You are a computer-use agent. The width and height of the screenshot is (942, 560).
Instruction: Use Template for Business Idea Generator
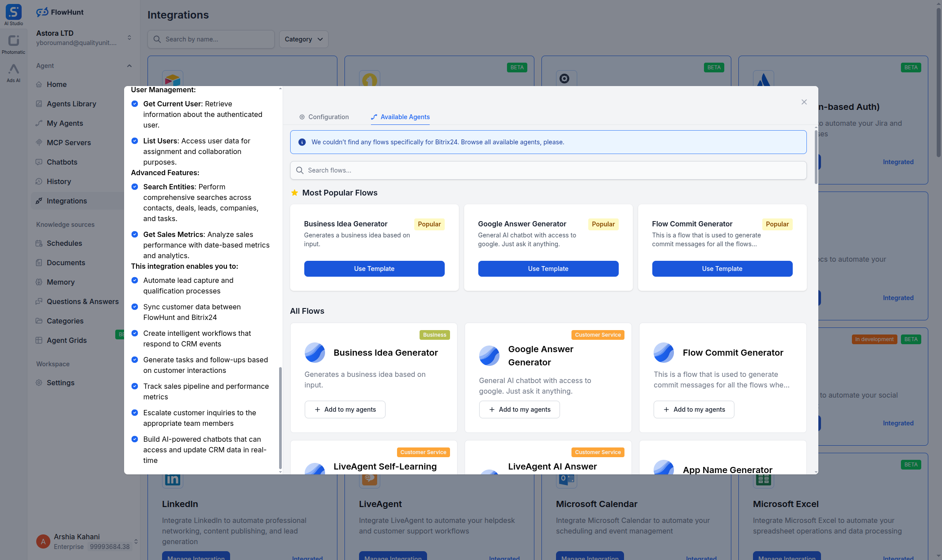374,269
